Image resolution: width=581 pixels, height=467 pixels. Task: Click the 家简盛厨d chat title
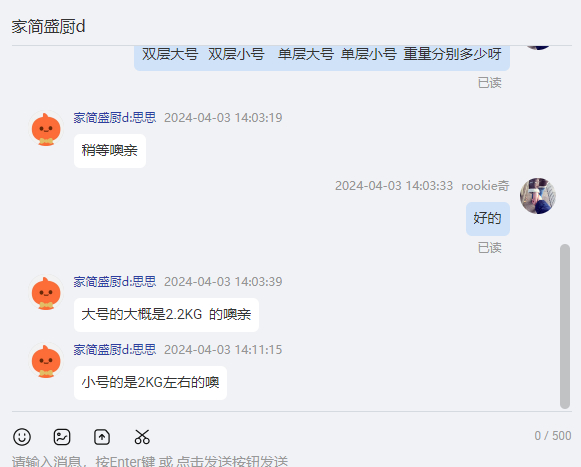coord(48,27)
